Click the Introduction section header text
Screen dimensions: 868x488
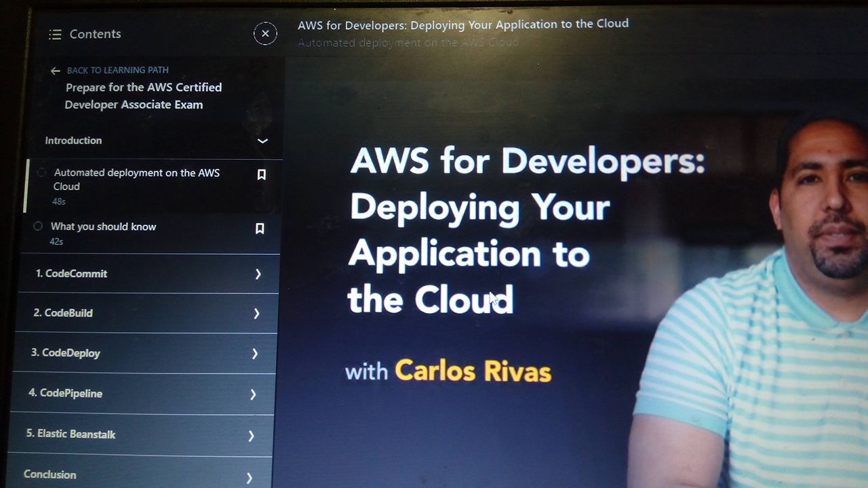[73, 140]
